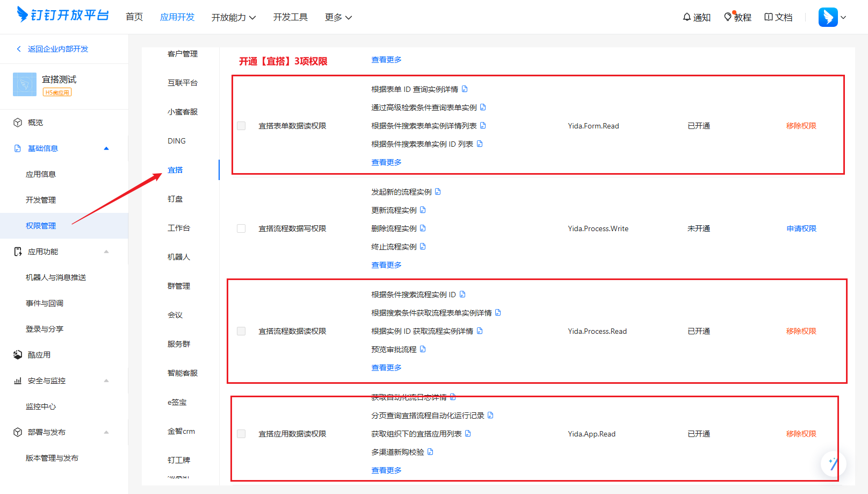Collapse the 部署与发布 section arrow

[106, 432]
